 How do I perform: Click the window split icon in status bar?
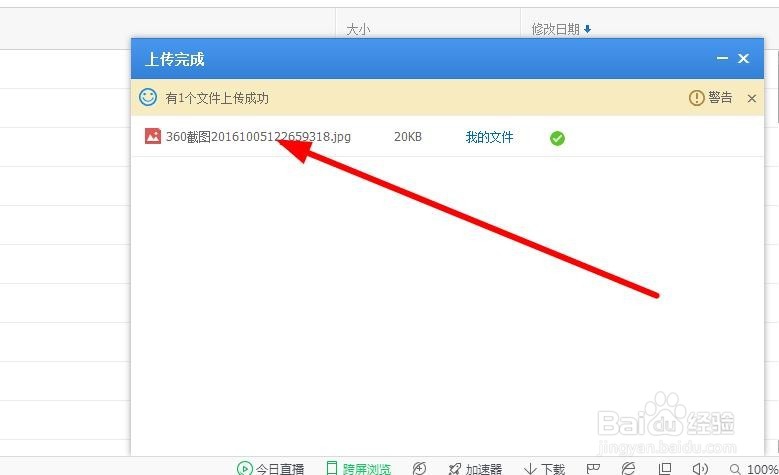tap(665, 469)
